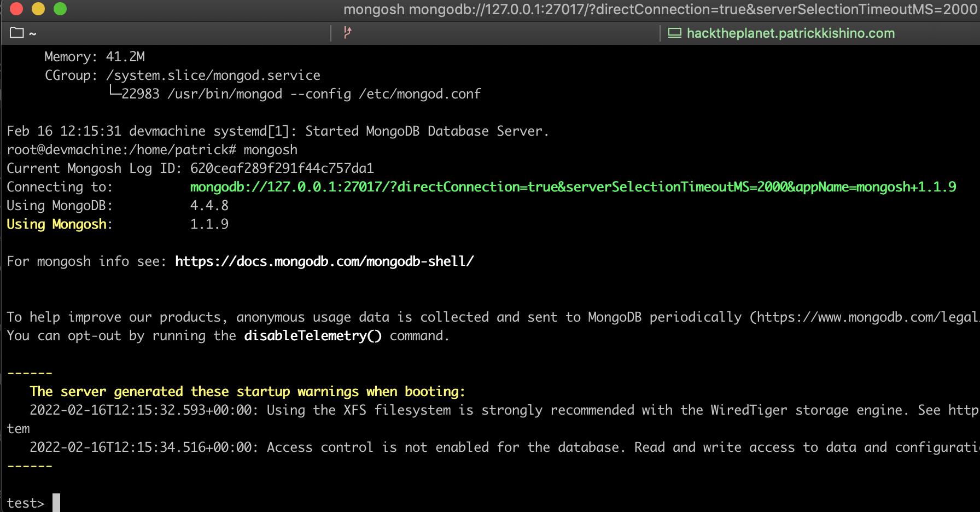
Task: Click the CGroup /system.slice/mongod.service line
Action: click(x=183, y=75)
